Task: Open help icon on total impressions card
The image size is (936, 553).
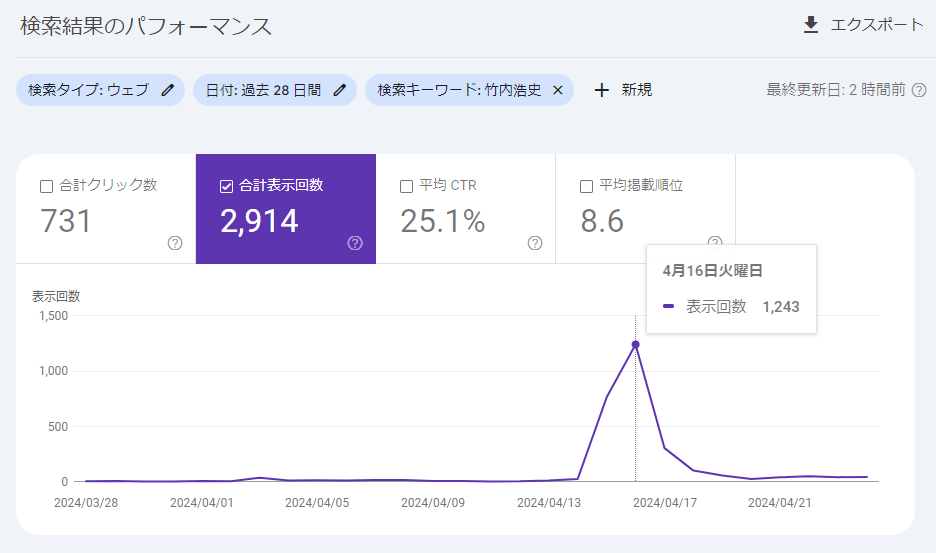Action: [355, 243]
